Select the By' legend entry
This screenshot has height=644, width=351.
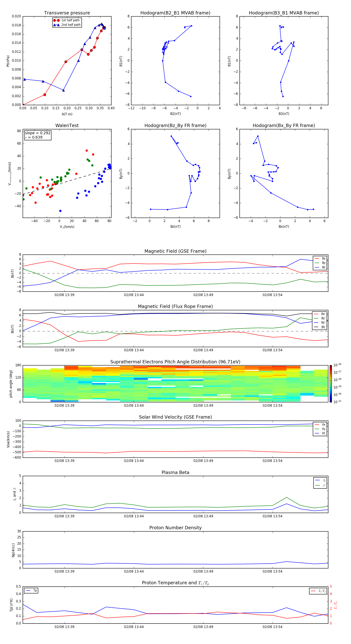coord(320,318)
